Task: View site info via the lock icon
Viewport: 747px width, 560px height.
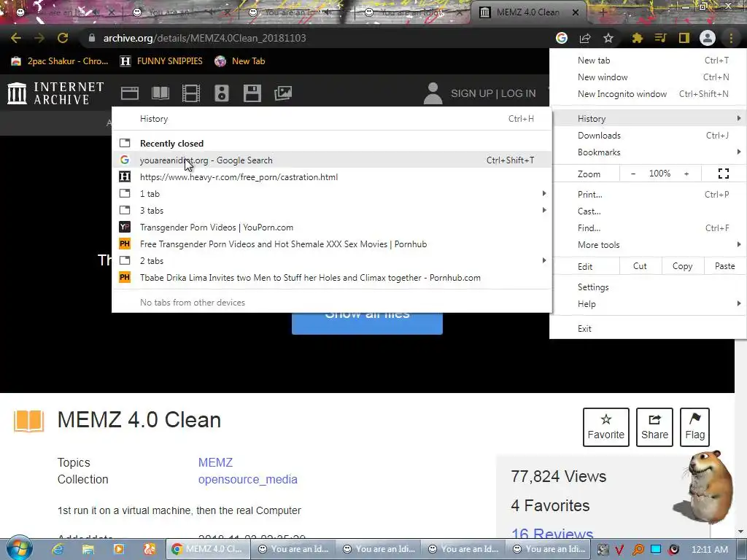Action: coord(91,38)
